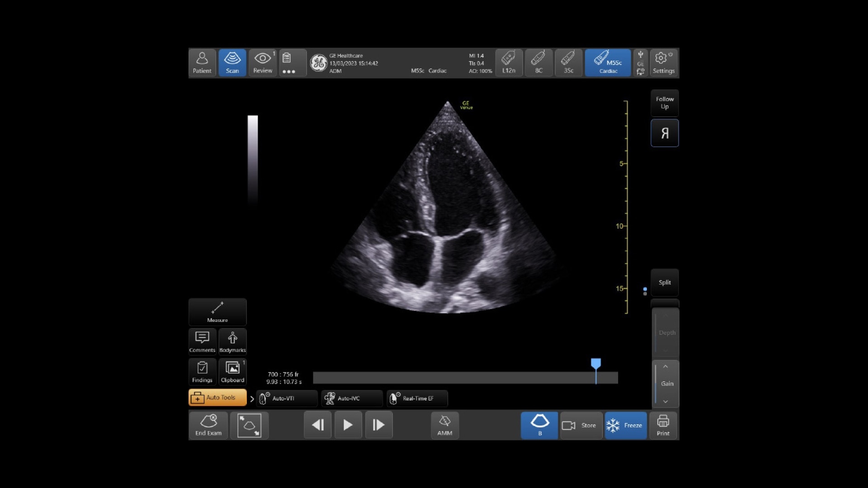Toggle the Auto Tools panel
This screenshot has width=868, height=488.
[x=217, y=398]
